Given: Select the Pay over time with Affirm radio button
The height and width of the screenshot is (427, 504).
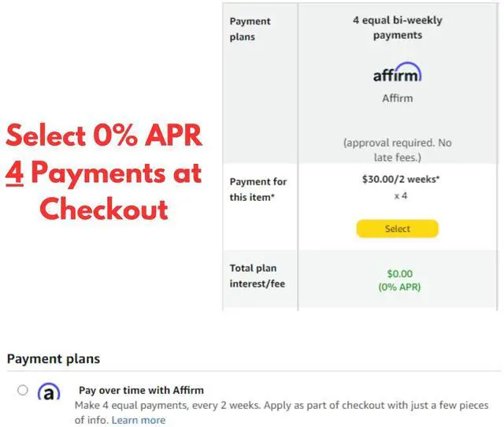Looking at the screenshot, I should point(22,390).
